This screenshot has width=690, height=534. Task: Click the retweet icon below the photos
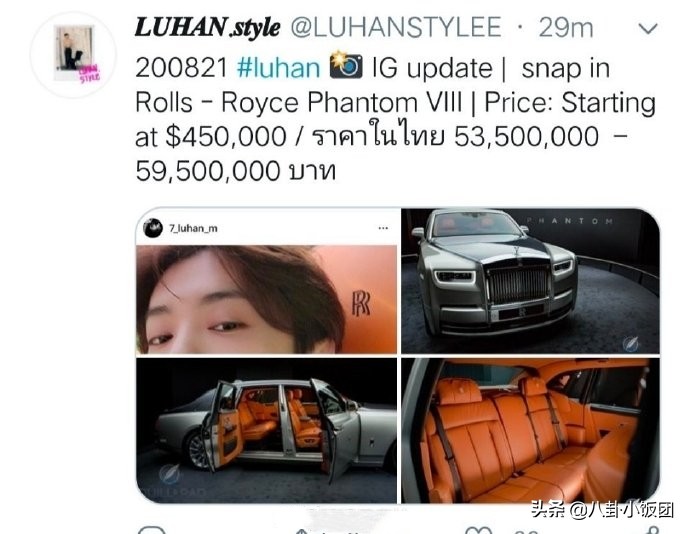point(302,531)
